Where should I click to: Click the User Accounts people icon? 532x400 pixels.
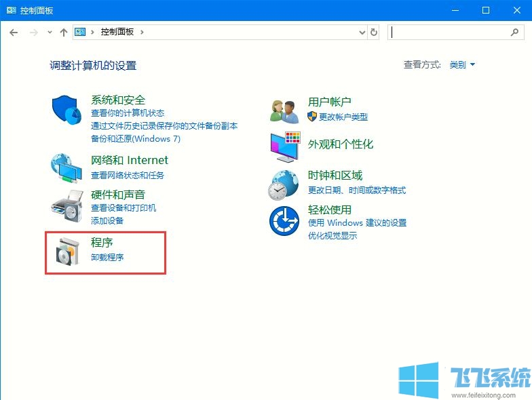pos(285,109)
